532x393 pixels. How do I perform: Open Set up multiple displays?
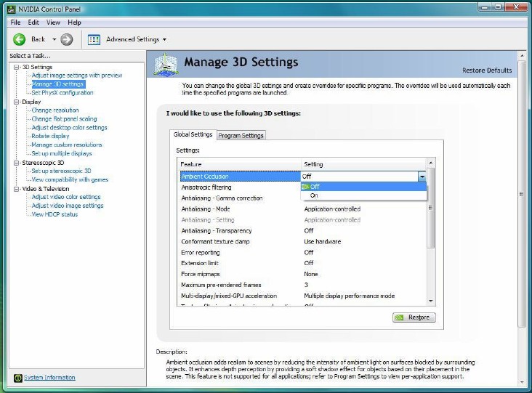click(x=61, y=153)
